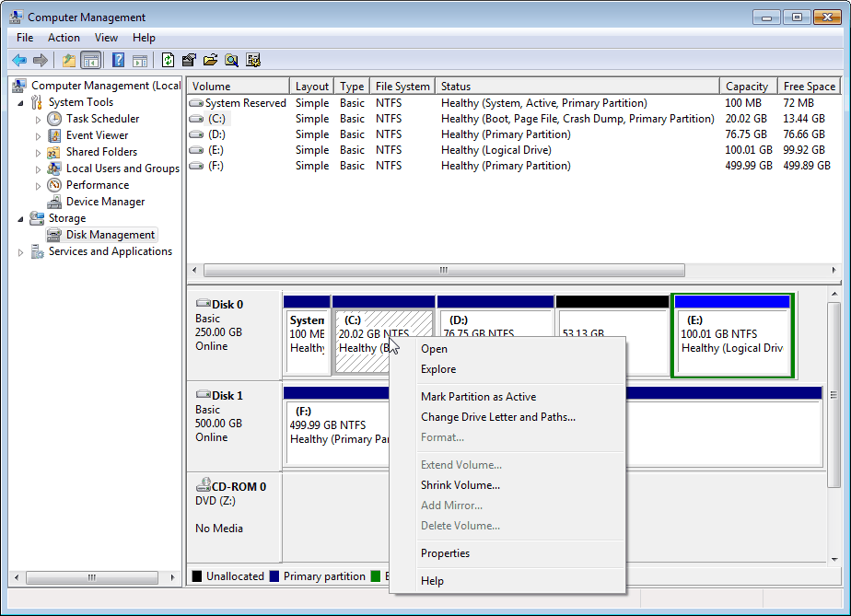The height and width of the screenshot is (616, 851).
Task: Sort by the Free Space column header
Action: click(810, 87)
